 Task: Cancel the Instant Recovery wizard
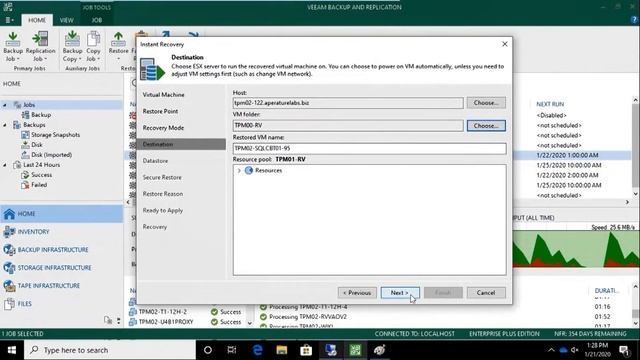point(486,293)
